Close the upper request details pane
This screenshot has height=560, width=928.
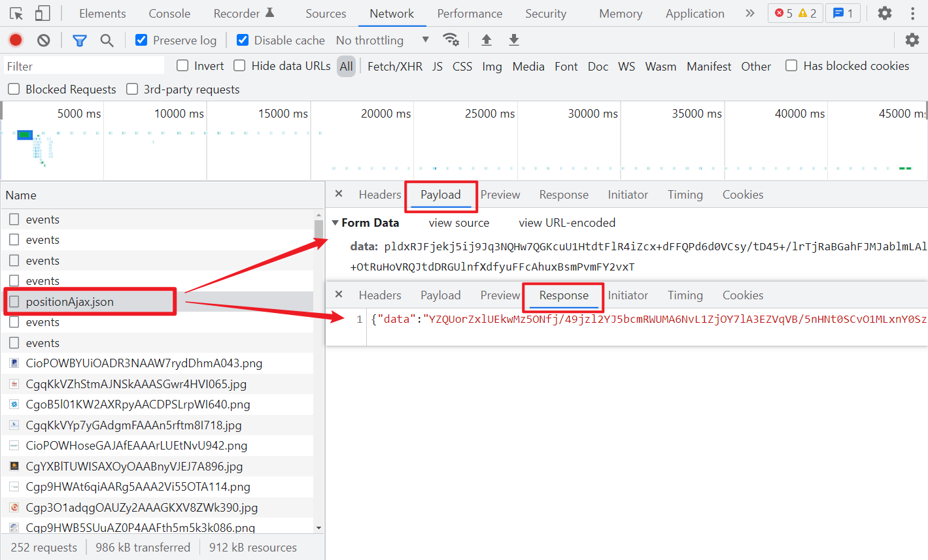(x=339, y=193)
